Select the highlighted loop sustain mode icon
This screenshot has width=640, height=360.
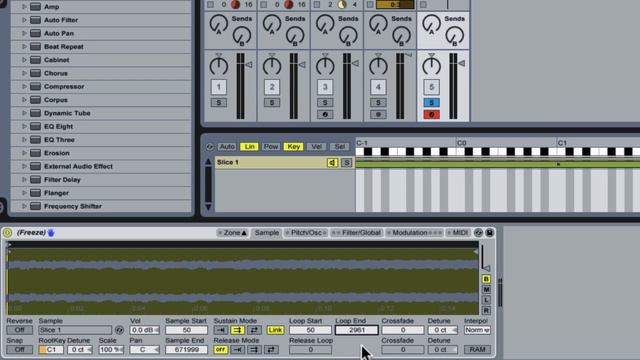pyautogui.click(x=238, y=330)
